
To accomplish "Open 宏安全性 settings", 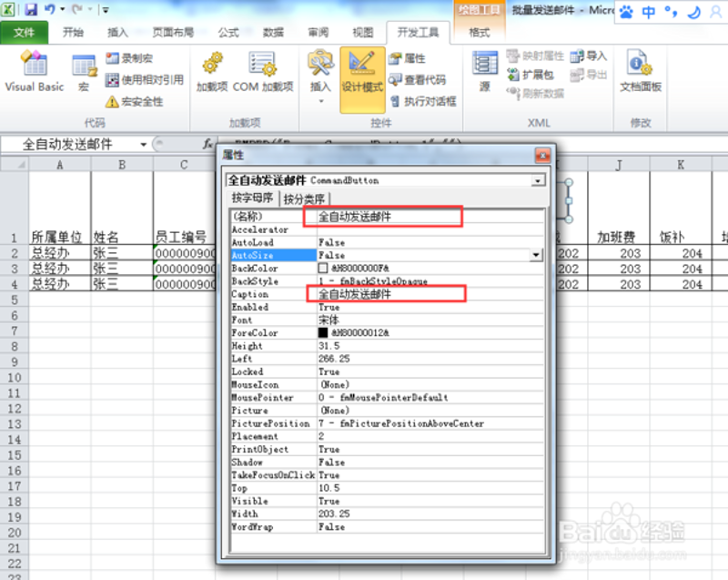I will point(134,101).
